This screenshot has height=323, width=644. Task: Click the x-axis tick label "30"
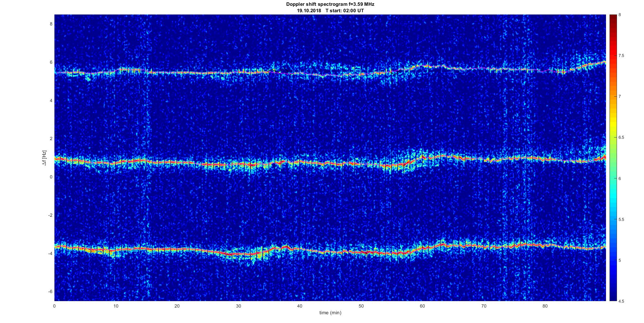(x=238, y=306)
